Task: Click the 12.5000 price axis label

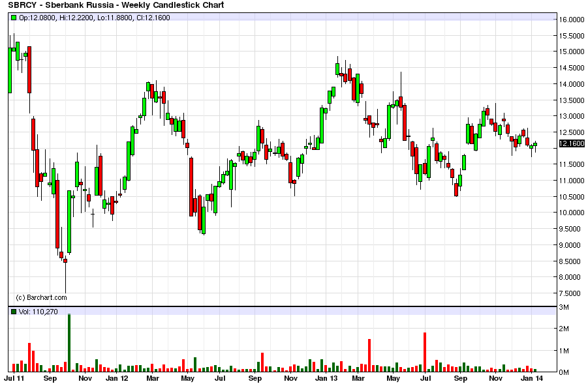Action: [x=572, y=132]
